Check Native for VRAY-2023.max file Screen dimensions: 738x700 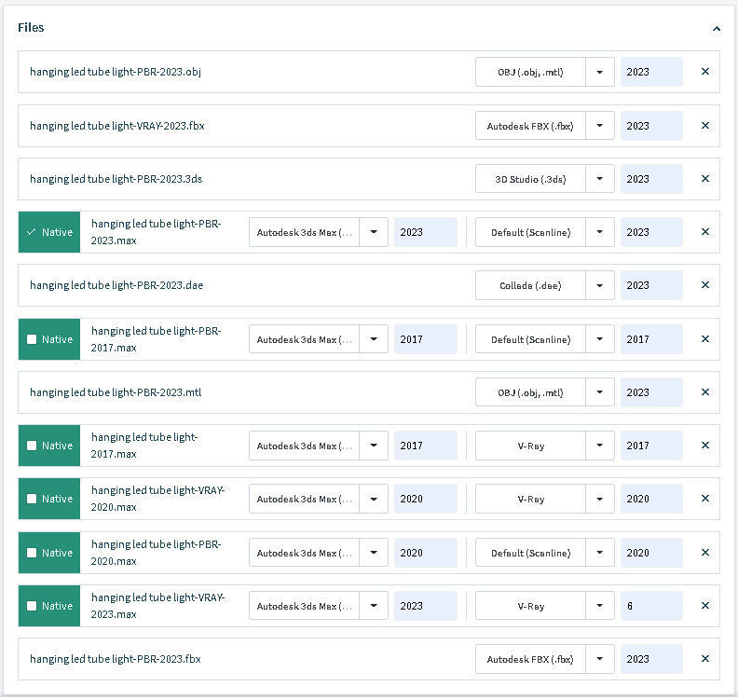[x=32, y=606]
